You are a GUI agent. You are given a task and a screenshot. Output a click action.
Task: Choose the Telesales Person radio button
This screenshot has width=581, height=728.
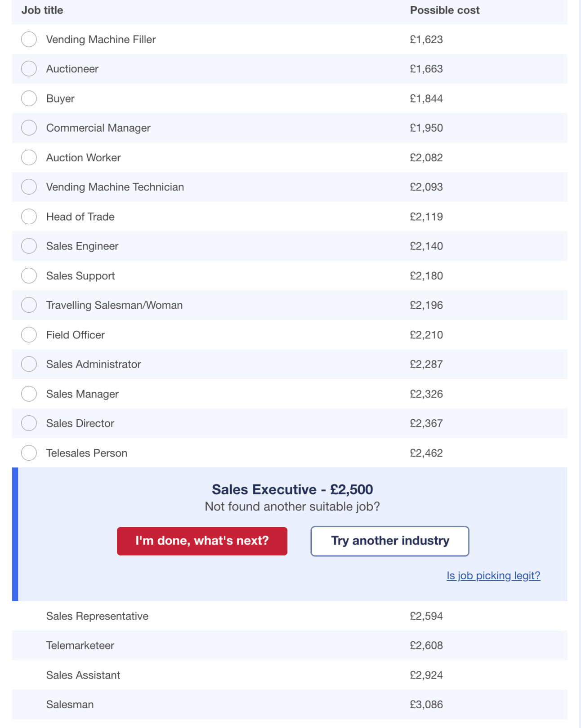(x=29, y=453)
